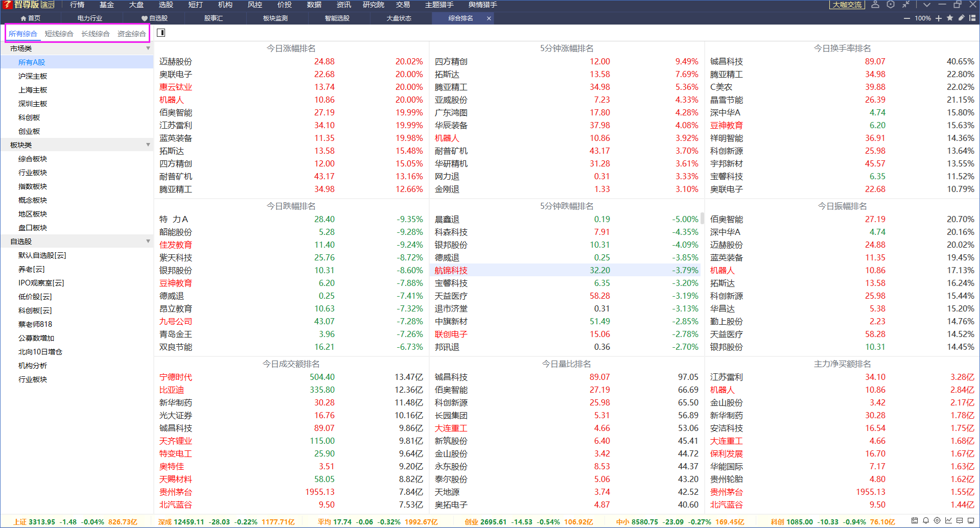Open the 选股 menu
Viewport: 980px width, 528px height.
pos(166,5)
